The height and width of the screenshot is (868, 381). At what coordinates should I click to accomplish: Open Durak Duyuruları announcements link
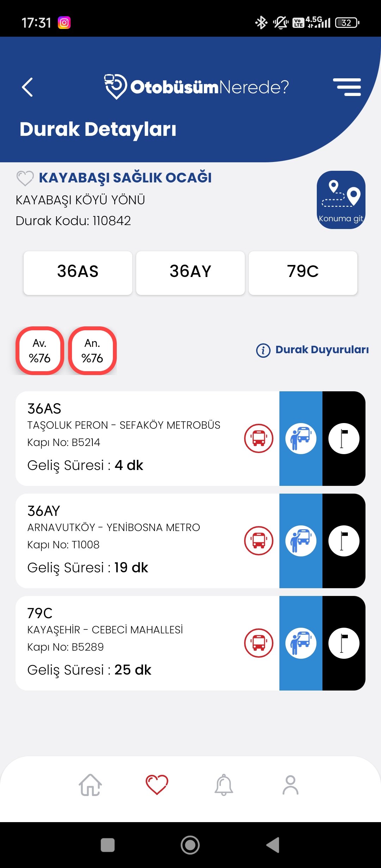[313, 350]
